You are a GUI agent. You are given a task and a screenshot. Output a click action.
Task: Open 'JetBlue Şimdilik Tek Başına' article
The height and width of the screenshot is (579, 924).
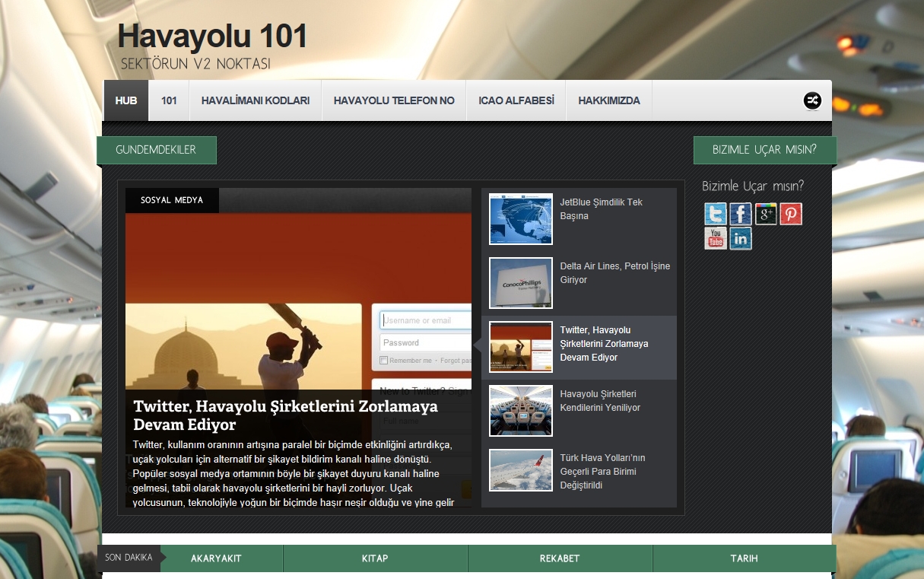click(x=602, y=209)
